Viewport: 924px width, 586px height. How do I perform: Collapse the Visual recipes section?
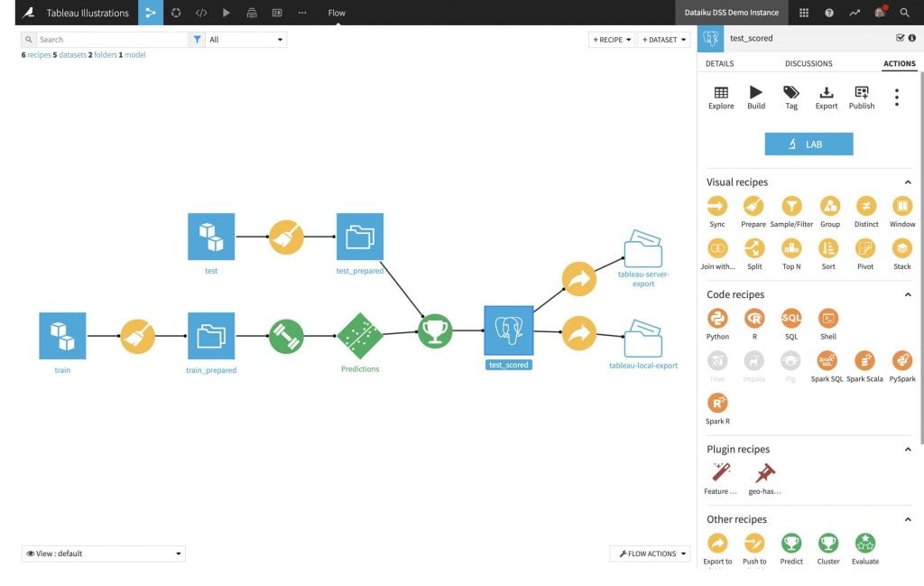click(x=908, y=182)
